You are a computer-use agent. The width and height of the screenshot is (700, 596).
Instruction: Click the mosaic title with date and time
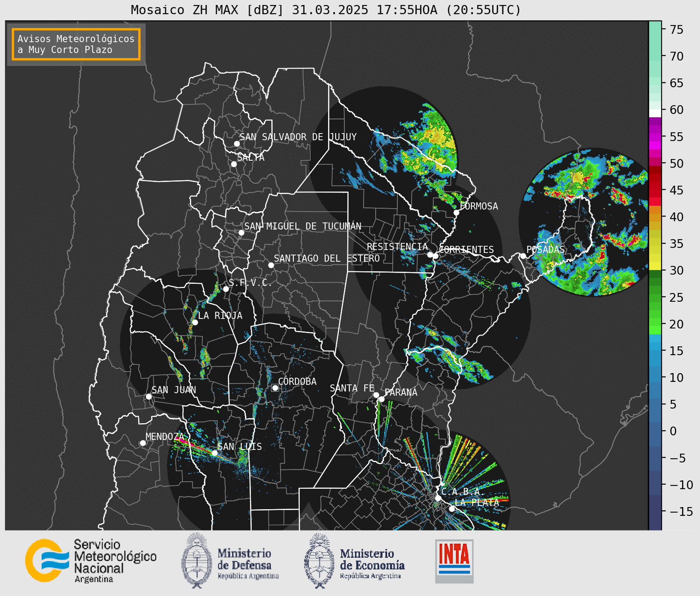(x=326, y=10)
